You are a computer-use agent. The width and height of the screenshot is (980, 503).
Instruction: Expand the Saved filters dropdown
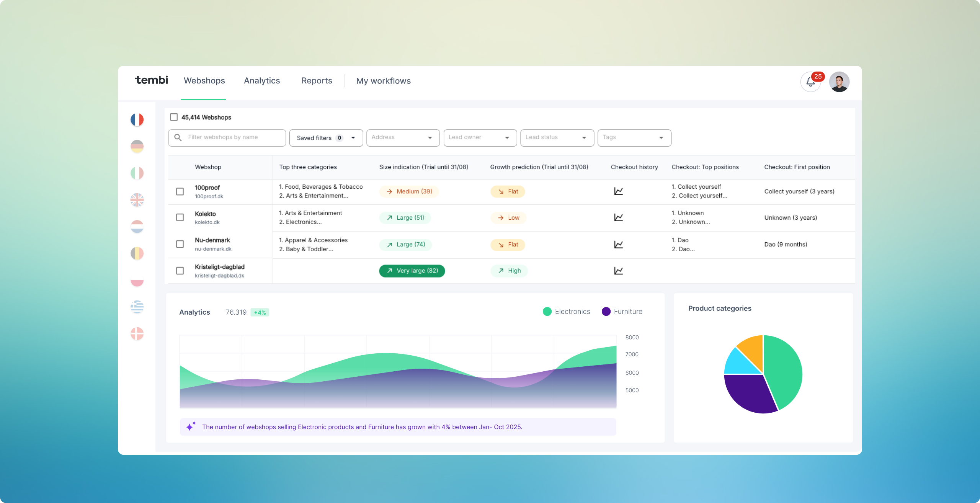[x=326, y=138]
